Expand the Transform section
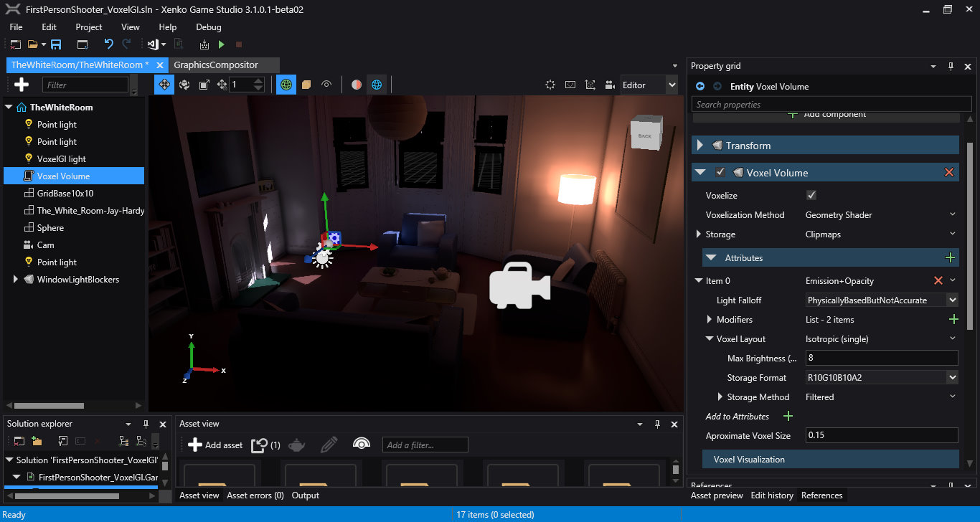This screenshot has height=522, width=980. 701,145
